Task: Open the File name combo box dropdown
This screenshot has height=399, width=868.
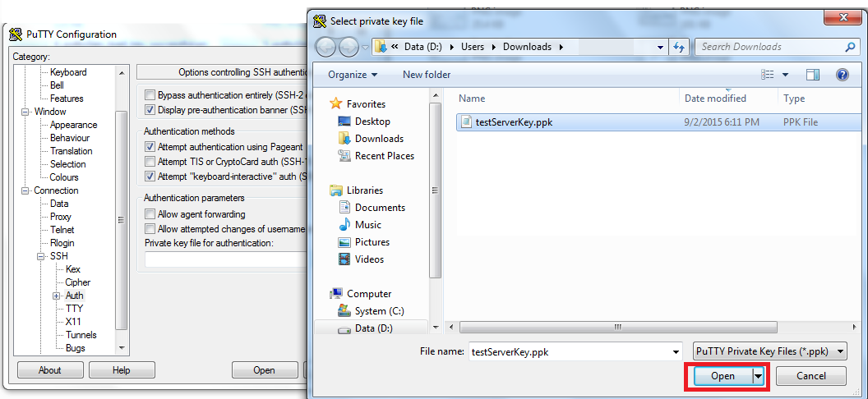Action: 676,351
